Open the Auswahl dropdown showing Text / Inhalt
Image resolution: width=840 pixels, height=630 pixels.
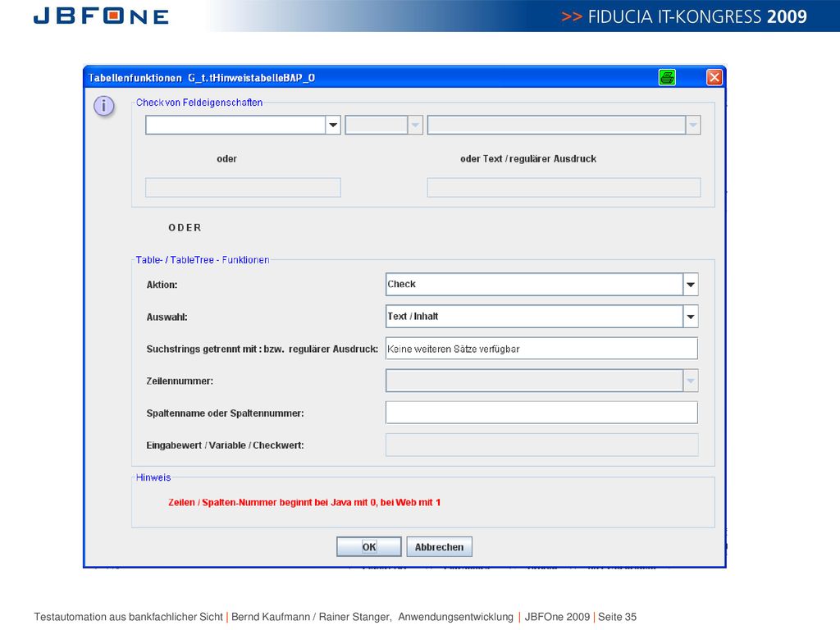pyautogui.click(x=691, y=317)
